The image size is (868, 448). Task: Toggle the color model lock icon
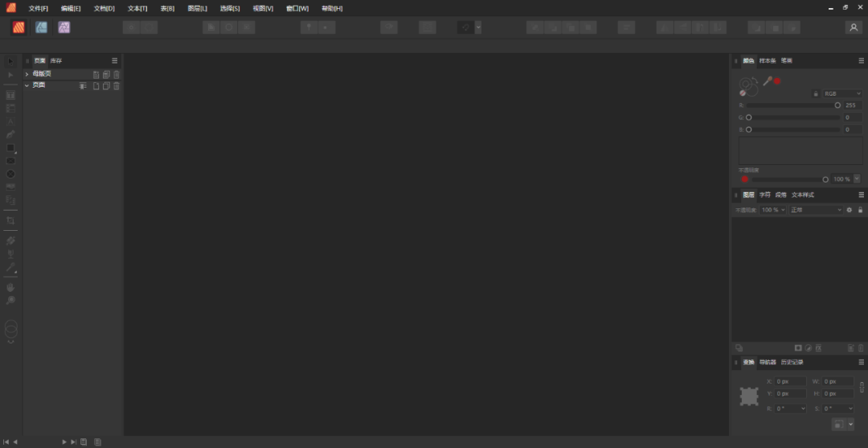pyautogui.click(x=815, y=94)
